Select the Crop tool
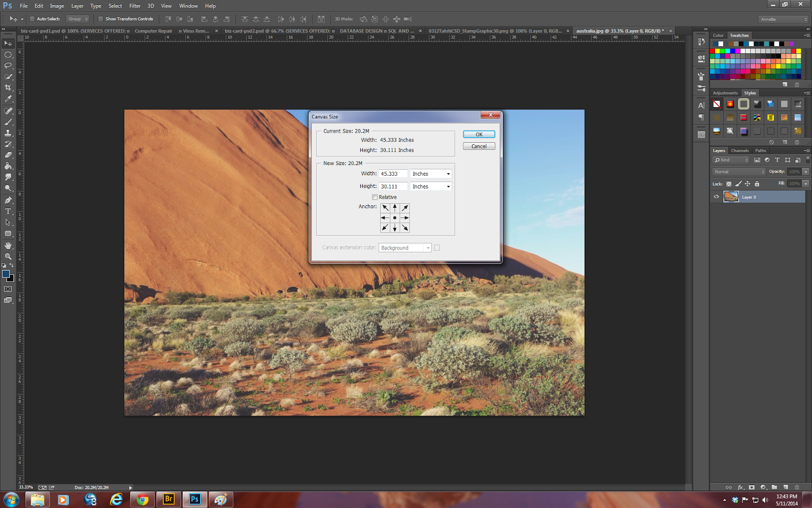Viewport: 812px width, 508px height. (x=8, y=88)
